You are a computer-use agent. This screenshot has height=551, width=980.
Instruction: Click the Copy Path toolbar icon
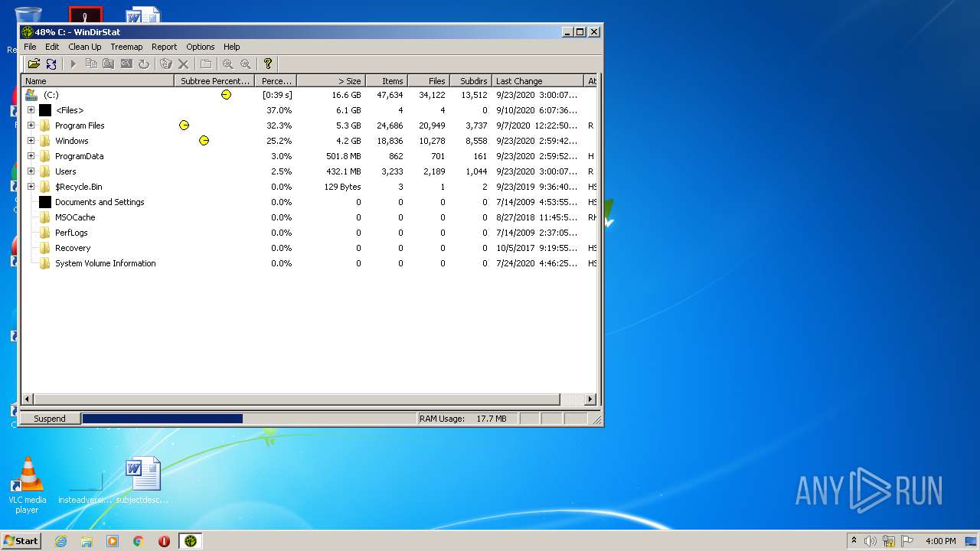[91, 64]
